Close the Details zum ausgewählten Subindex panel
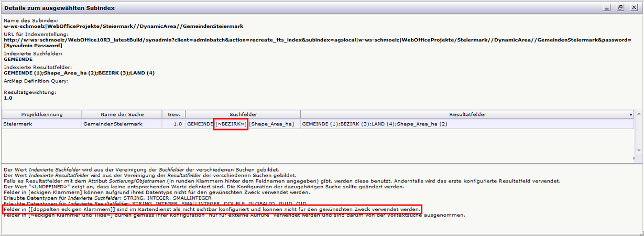 coord(634,8)
